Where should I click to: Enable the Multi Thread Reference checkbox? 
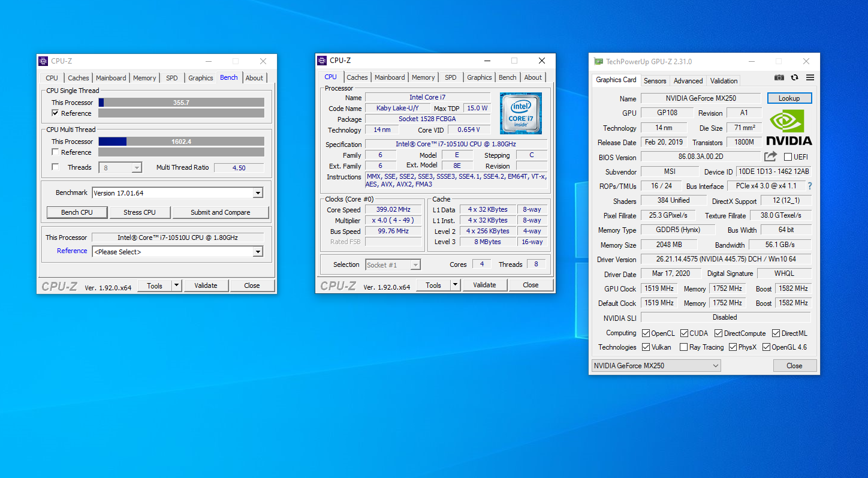[x=55, y=152]
